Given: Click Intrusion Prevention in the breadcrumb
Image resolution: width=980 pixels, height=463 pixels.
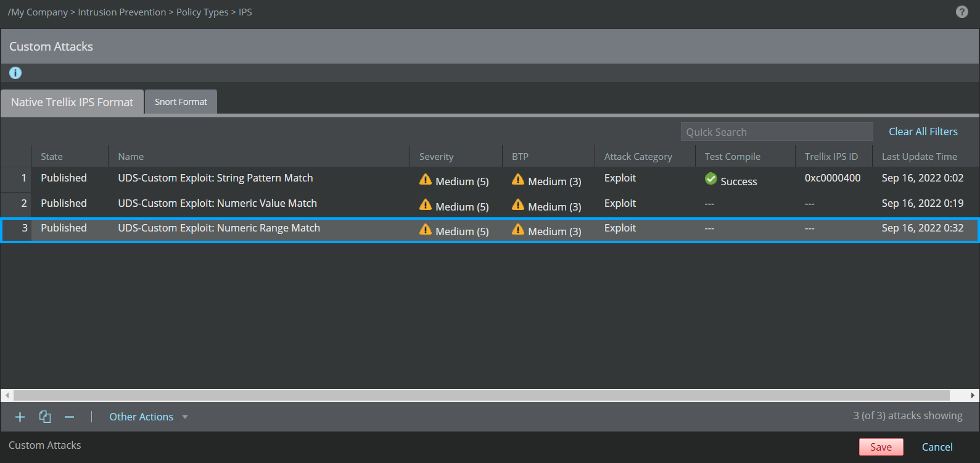Looking at the screenshot, I should [x=122, y=12].
